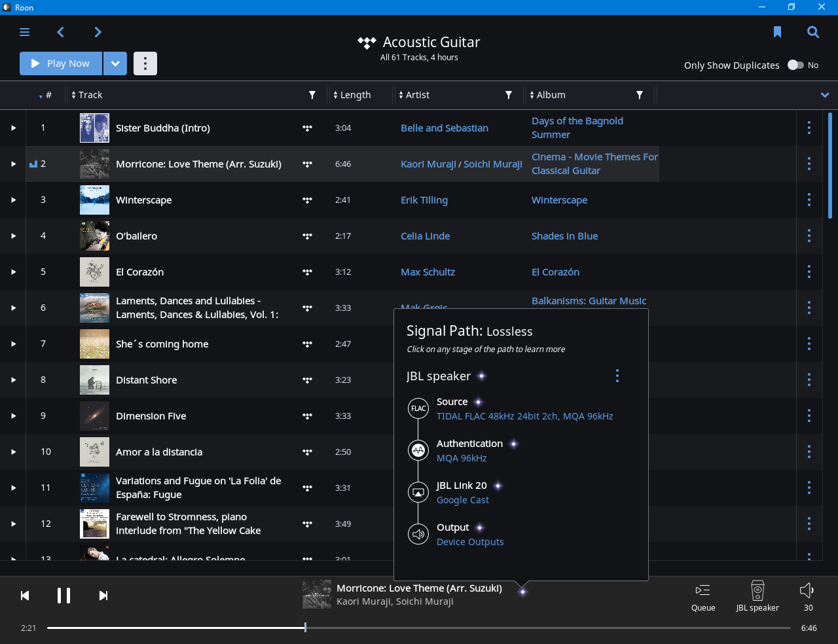The height and width of the screenshot is (644, 838).
Task: Click the JBL Link 20 cast icon
Action: coord(418,492)
